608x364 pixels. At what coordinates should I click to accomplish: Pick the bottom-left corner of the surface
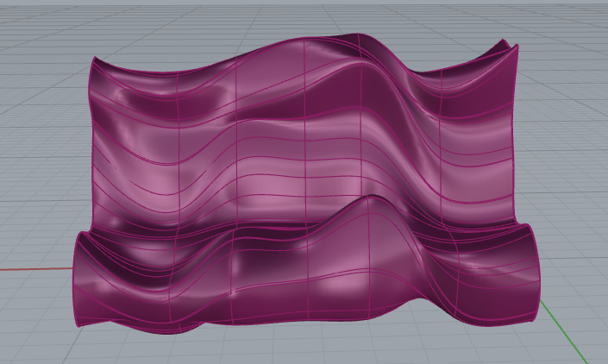[x=80, y=325]
